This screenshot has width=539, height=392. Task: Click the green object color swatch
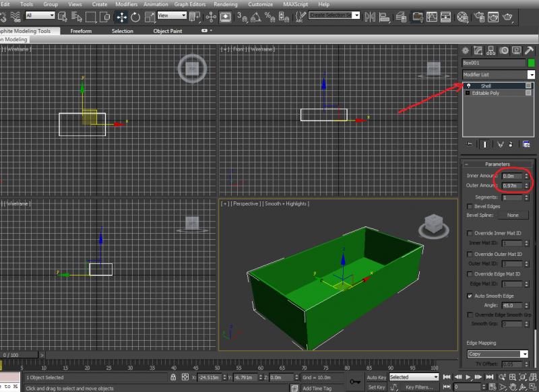tap(530, 63)
